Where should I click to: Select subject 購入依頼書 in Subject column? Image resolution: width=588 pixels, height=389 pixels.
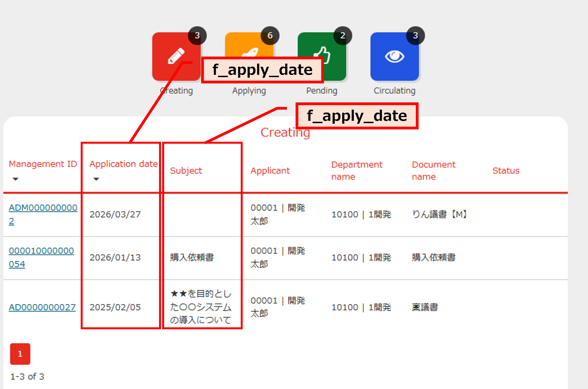(192, 257)
